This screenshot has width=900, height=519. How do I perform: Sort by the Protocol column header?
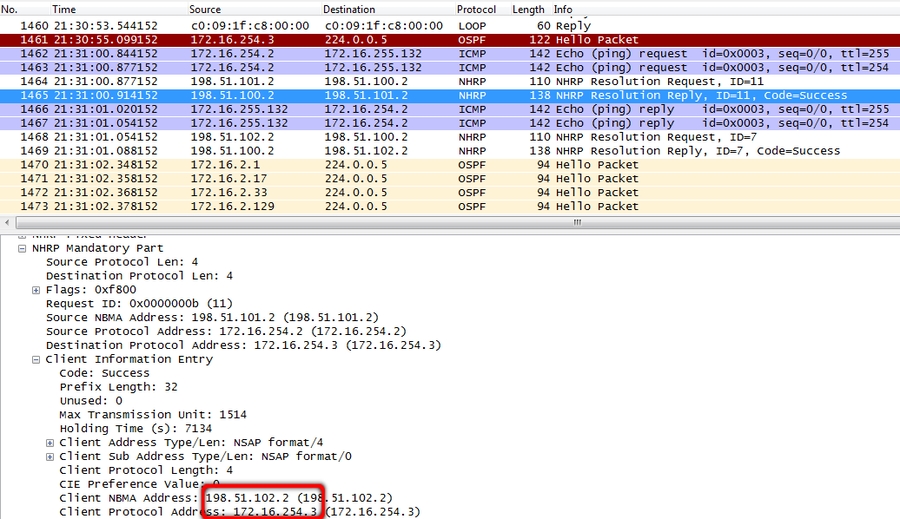[x=476, y=9]
